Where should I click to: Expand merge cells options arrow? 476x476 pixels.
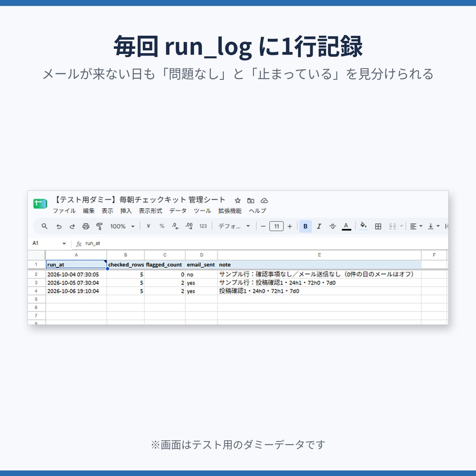[402, 226]
